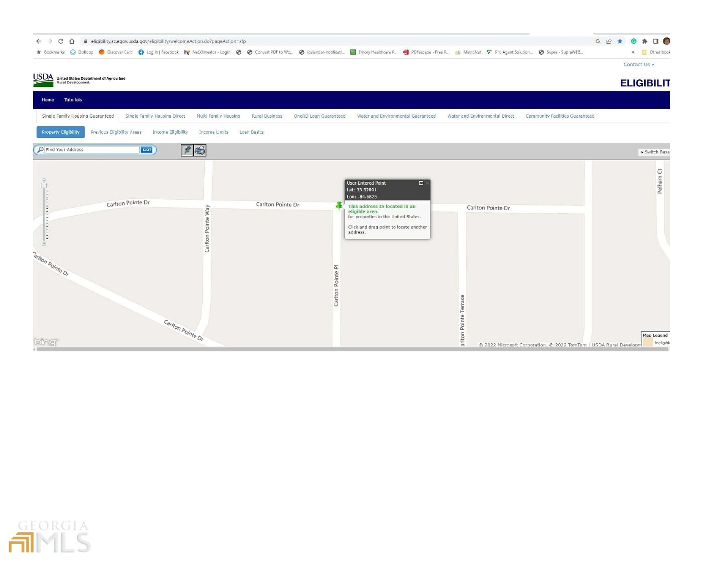This screenshot has width=728, height=562.
Task: Switch to Single Family Housing Direct tab
Action: click(155, 116)
